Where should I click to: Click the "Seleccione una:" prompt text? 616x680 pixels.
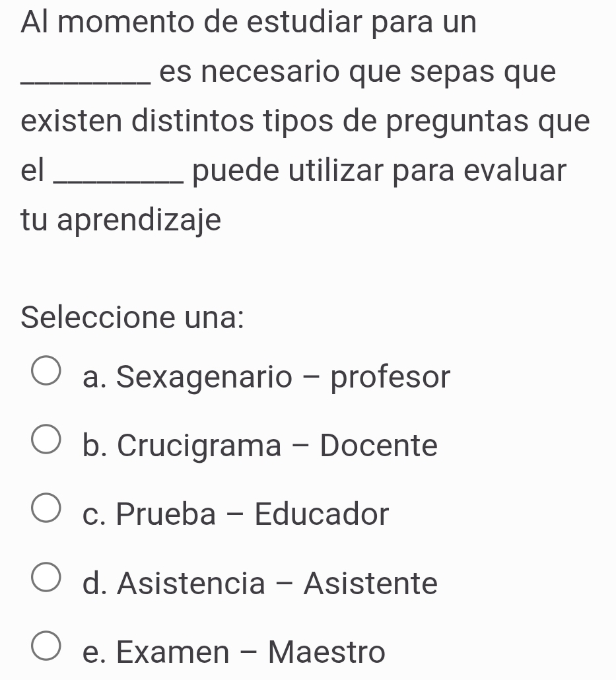click(132, 318)
